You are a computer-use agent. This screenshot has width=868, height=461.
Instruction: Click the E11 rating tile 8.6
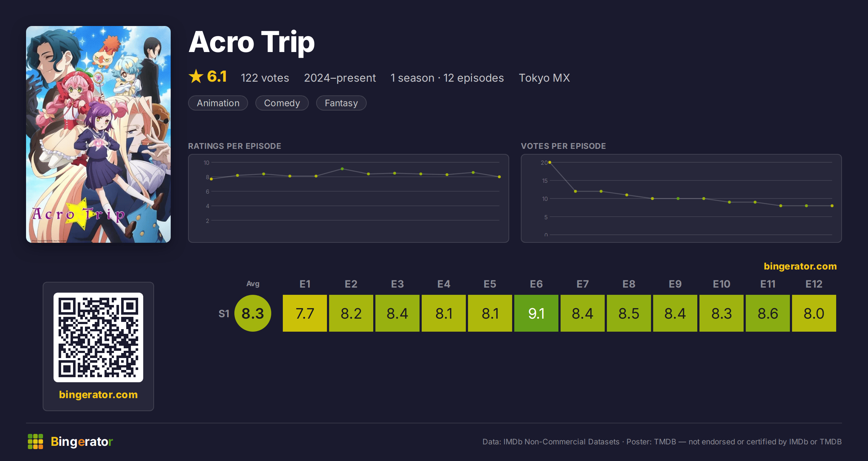point(768,313)
